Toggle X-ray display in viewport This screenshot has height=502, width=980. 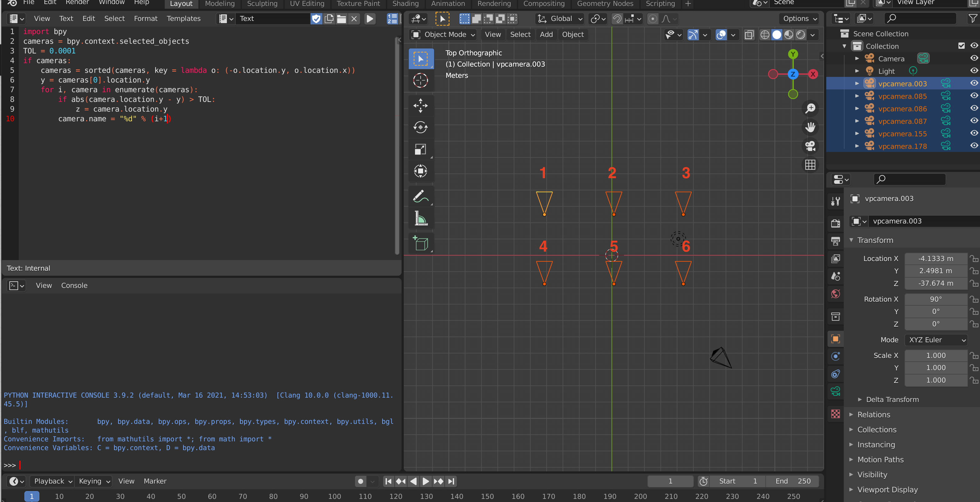pos(749,35)
